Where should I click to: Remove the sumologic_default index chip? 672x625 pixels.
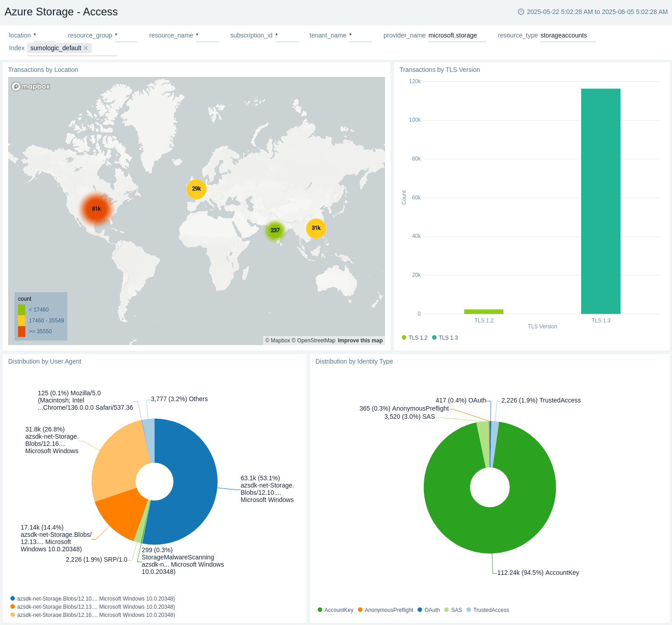pos(86,48)
